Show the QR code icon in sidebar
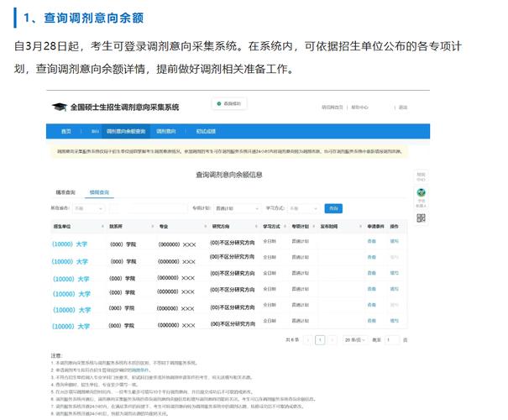 (421, 218)
